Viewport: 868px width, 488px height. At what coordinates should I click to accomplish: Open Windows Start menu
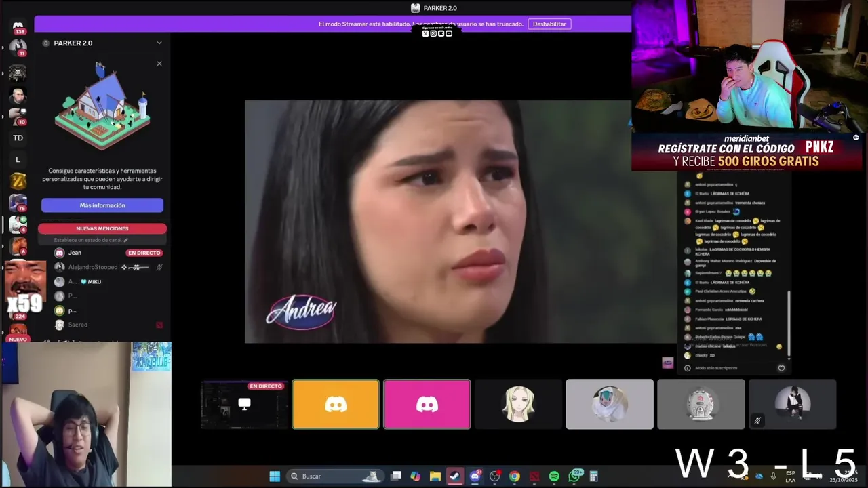click(x=275, y=476)
